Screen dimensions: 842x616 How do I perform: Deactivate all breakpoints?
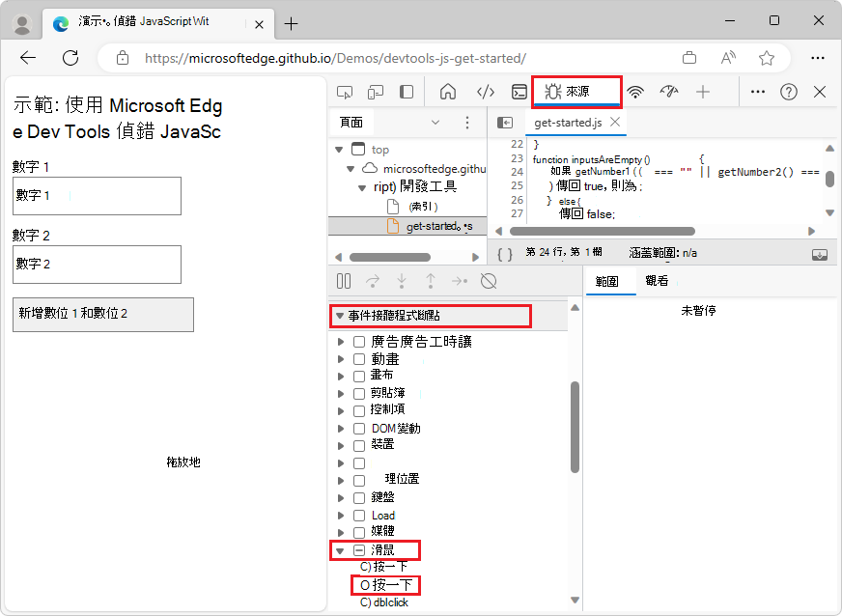coord(489,281)
